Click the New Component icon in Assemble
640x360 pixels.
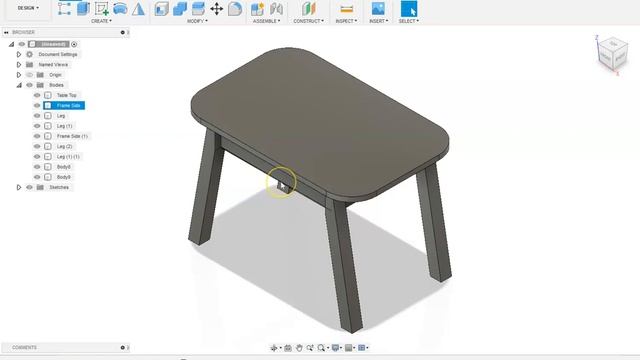(258, 9)
